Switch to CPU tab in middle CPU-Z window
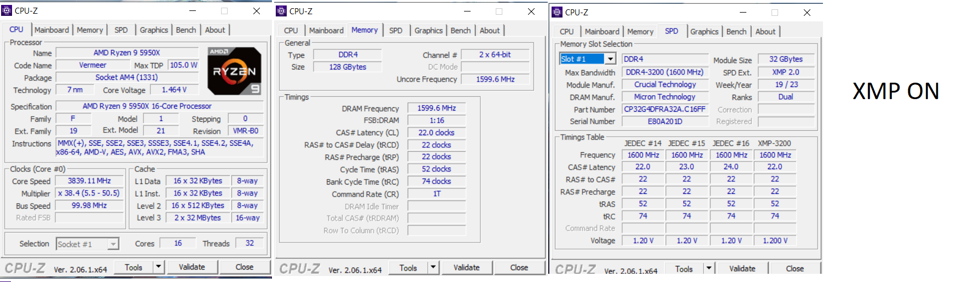Image resolution: width=980 pixels, height=282 pixels. (x=291, y=31)
